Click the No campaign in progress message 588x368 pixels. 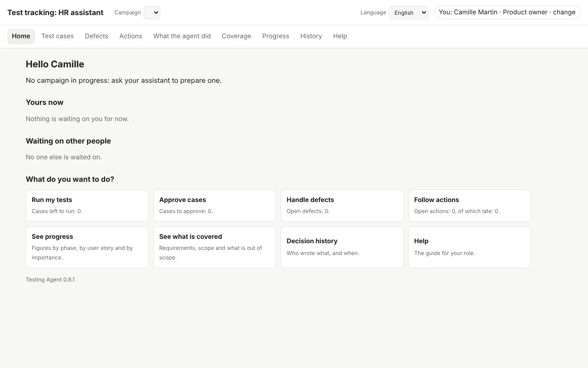(123, 81)
